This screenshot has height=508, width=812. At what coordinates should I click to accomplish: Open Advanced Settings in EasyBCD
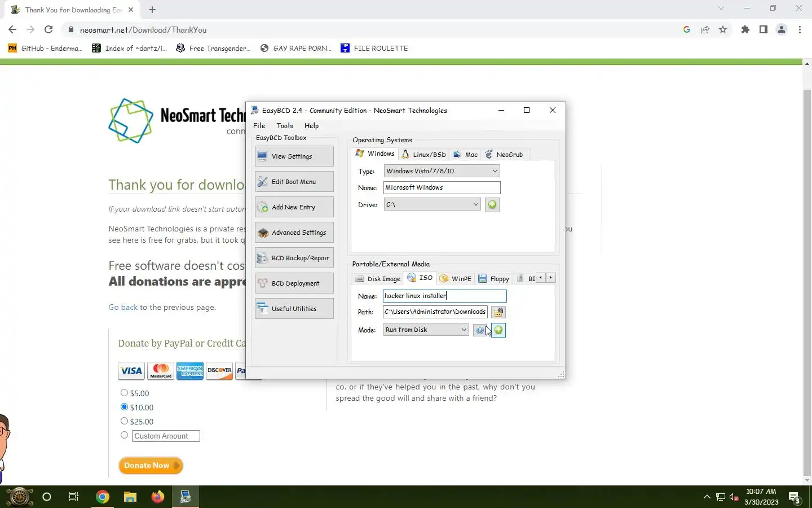pos(294,233)
